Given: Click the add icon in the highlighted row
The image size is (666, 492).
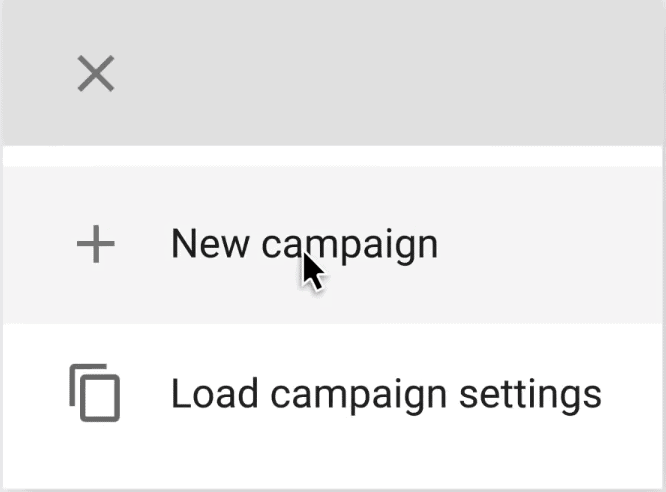Looking at the screenshot, I should pyautogui.click(x=96, y=244).
